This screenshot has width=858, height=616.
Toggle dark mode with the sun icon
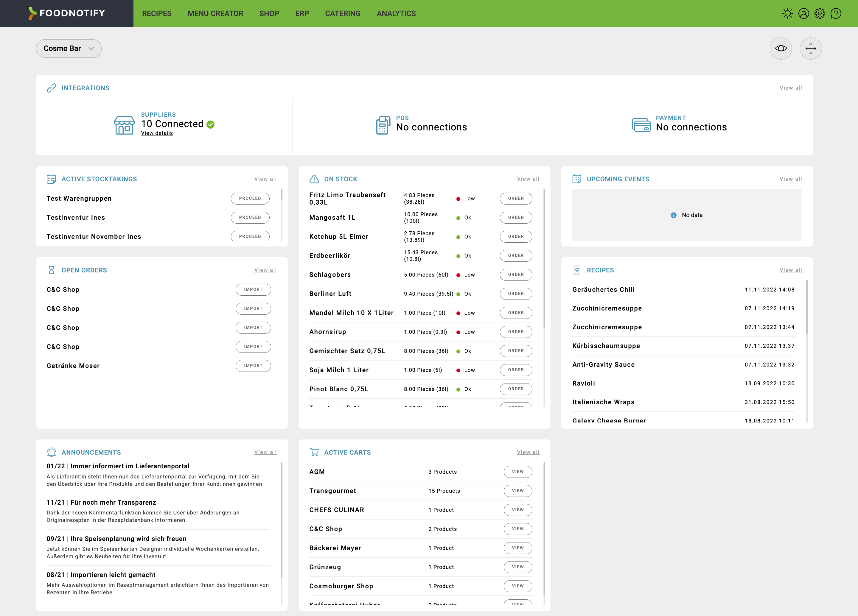pos(787,13)
